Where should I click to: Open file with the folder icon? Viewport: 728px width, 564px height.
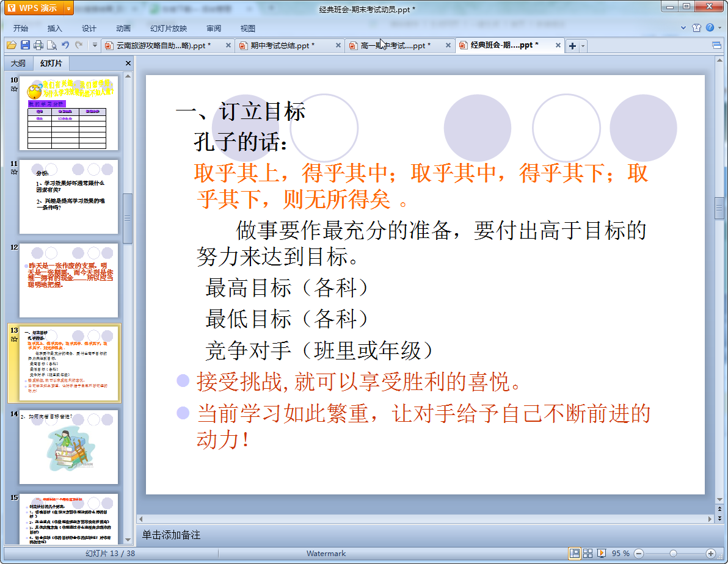[12, 45]
